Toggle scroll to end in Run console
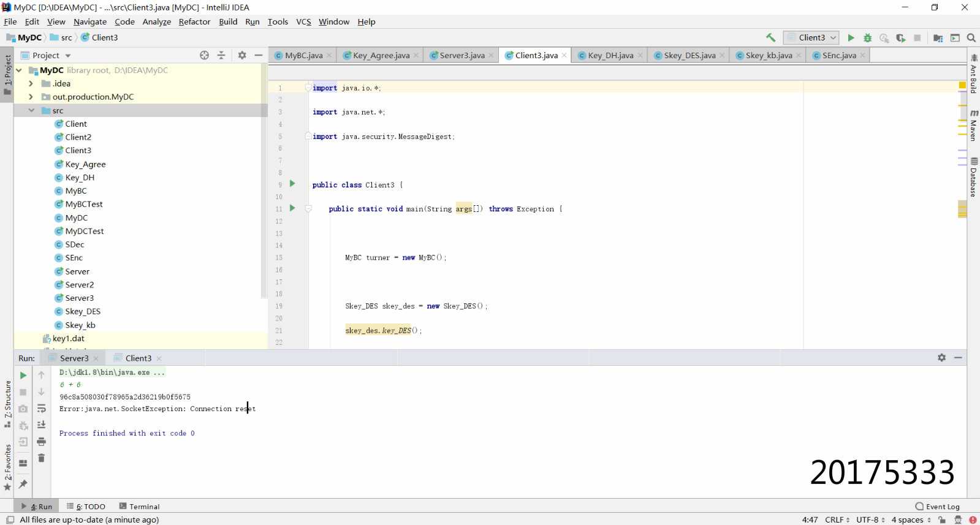 (42, 425)
